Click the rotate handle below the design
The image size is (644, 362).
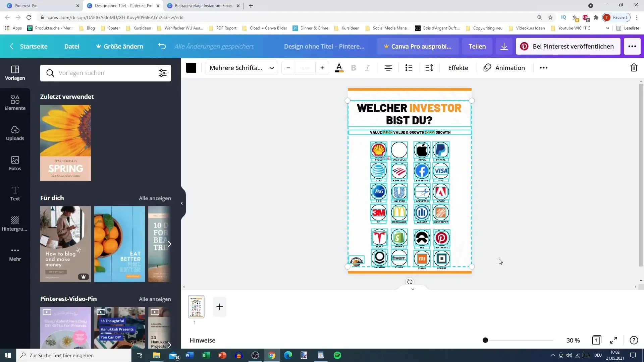[x=410, y=282]
